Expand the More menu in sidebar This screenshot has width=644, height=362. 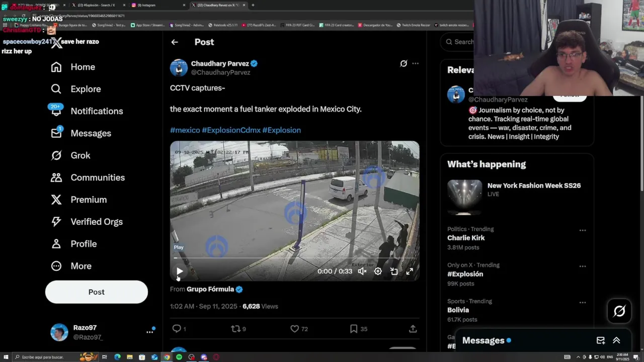[71, 266]
